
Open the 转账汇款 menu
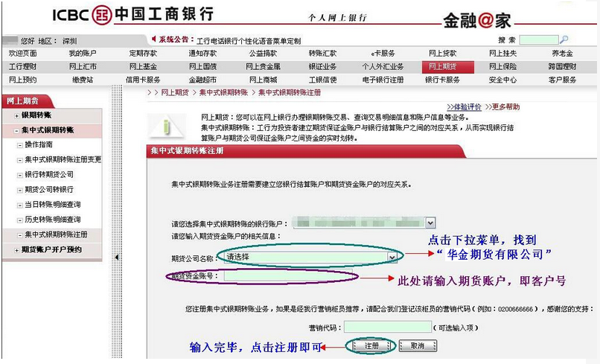tap(322, 53)
